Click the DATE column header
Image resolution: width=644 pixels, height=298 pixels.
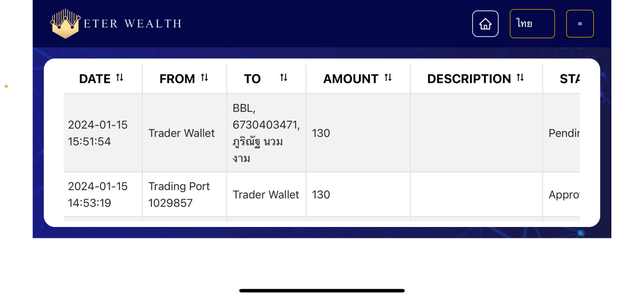[x=95, y=79]
